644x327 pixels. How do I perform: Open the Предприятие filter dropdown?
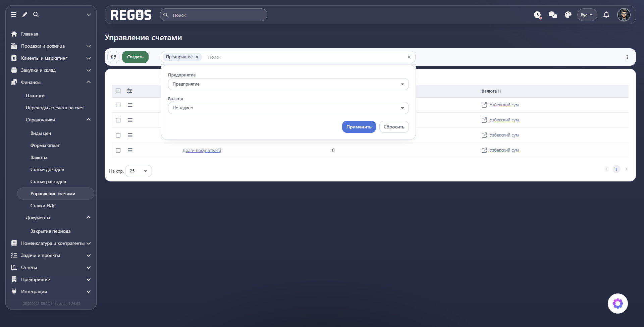pos(288,84)
